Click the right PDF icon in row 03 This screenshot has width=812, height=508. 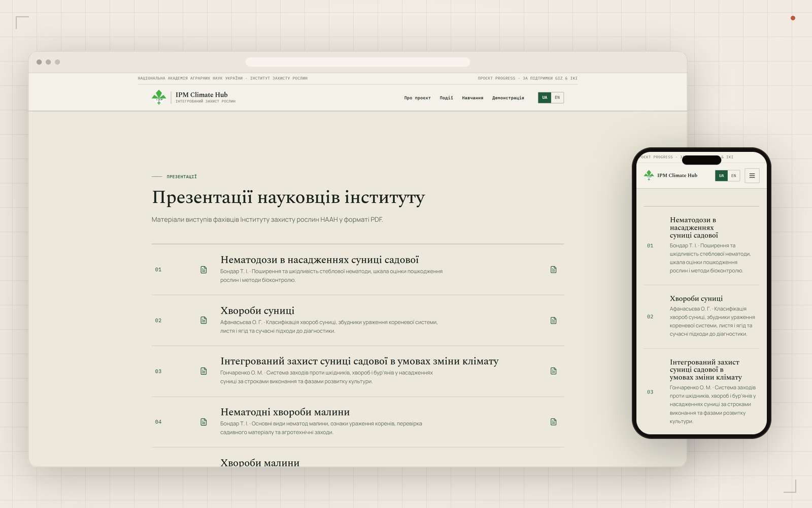coord(554,371)
